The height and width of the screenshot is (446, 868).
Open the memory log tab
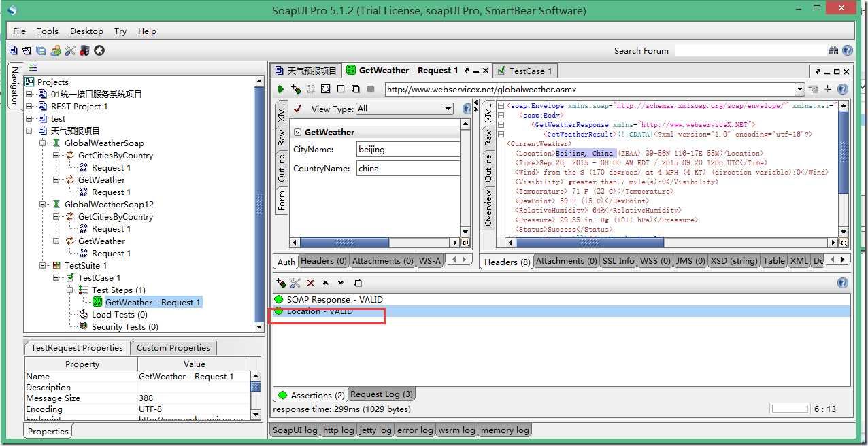pos(505,430)
